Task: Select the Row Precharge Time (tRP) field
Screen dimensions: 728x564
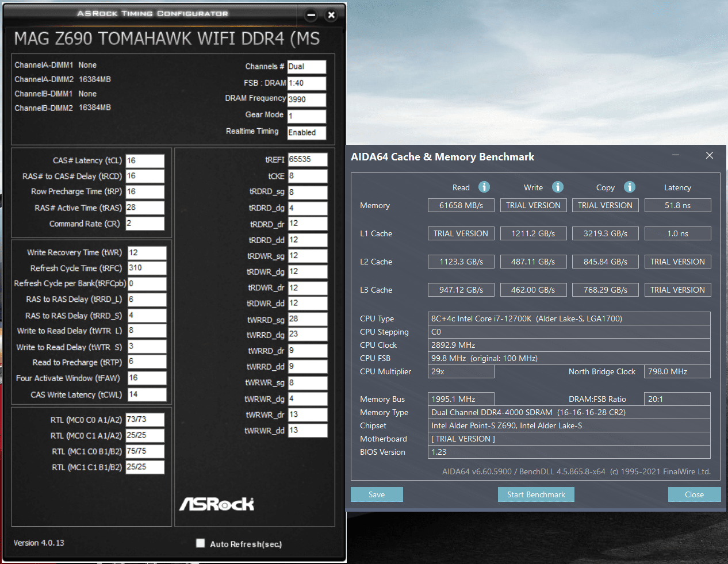Action: click(145, 191)
